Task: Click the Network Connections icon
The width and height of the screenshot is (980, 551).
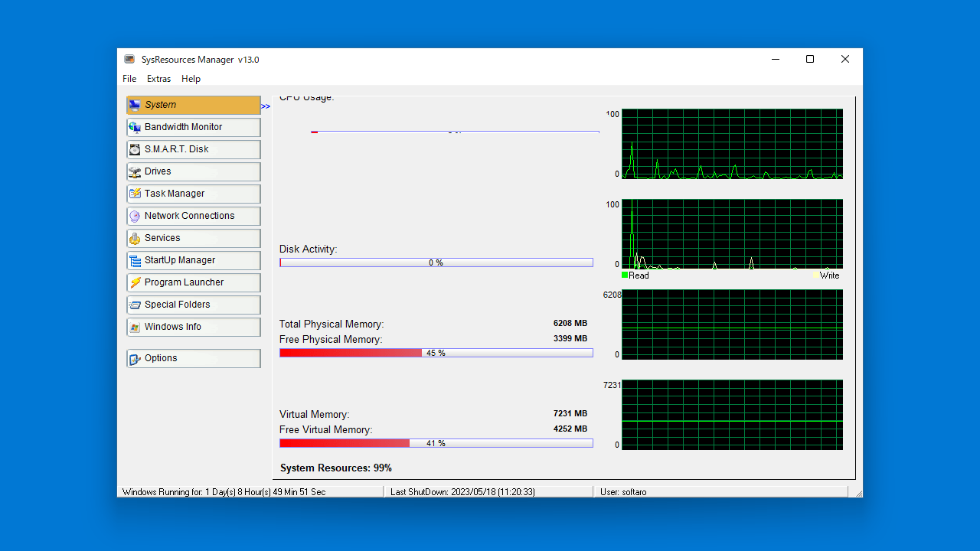Action: [135, 216]
